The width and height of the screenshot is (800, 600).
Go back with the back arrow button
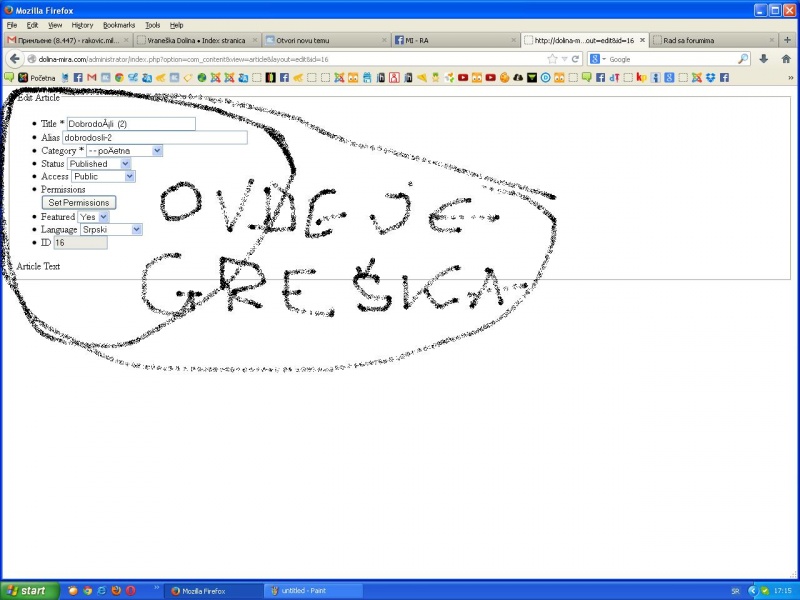coord(15,59)
